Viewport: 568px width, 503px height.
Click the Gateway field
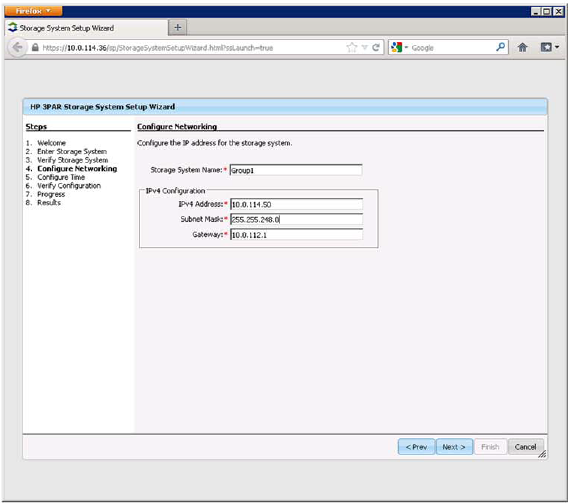tap(296, 235)
